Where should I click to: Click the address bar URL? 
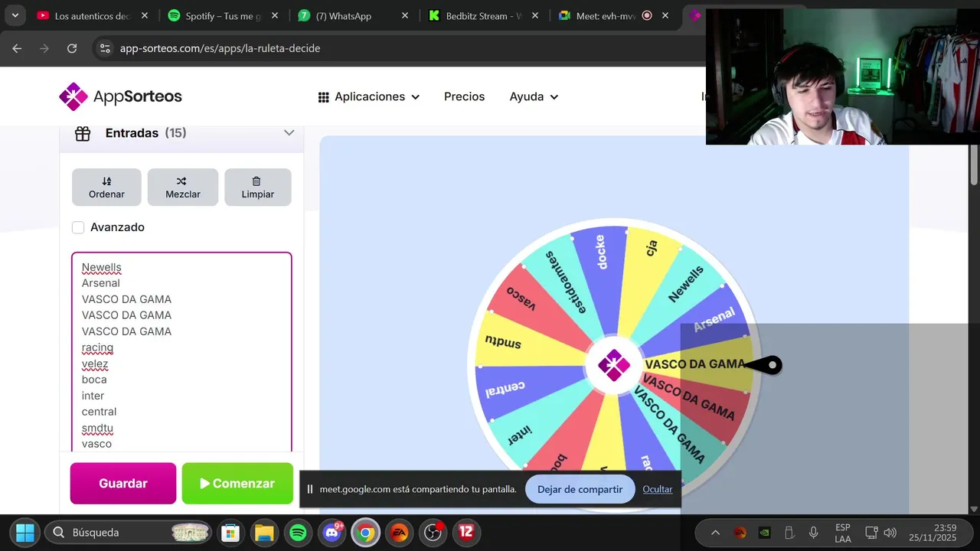click(x=220, y=48)
